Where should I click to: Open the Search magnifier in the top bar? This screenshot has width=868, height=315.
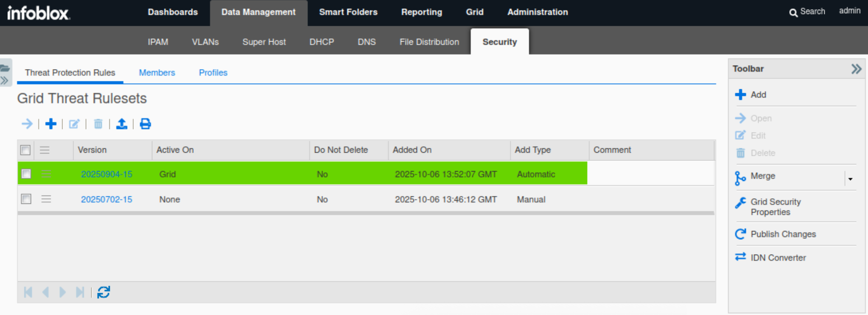tap(793, 12)
